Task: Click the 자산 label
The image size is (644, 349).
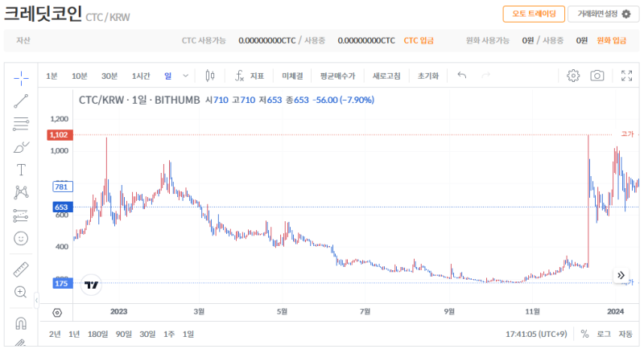Action: pos(23,40)
